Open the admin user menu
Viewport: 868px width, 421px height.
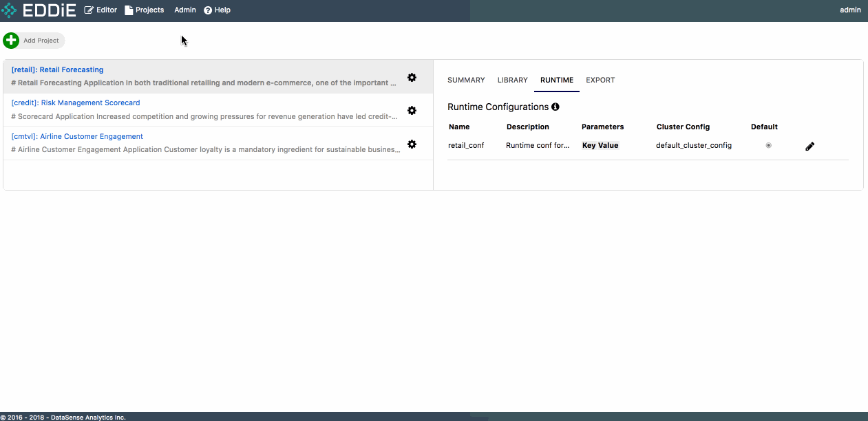[850, 10]
